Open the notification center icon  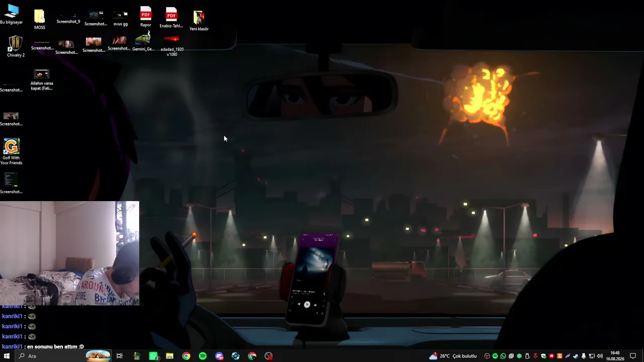(633, 356)
